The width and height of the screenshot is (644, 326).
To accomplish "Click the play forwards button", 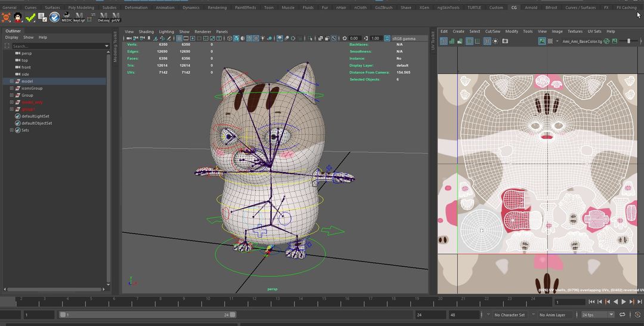I will [624, 302].
